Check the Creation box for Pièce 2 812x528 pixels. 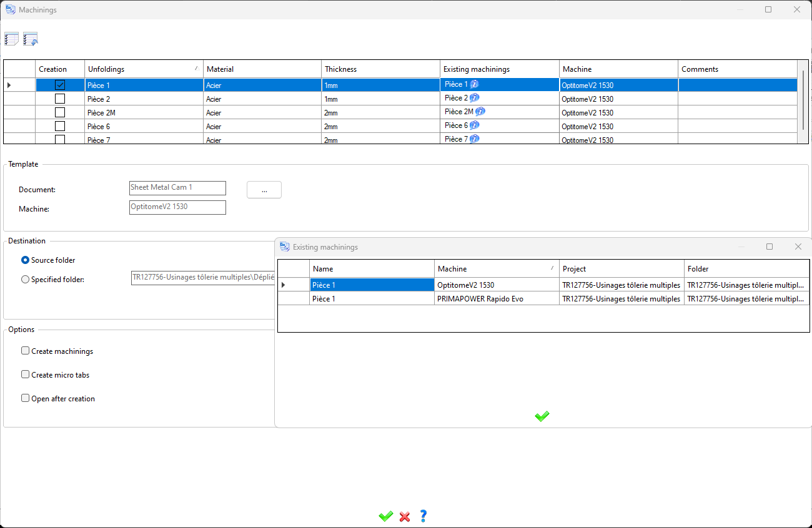coord(60,99)
